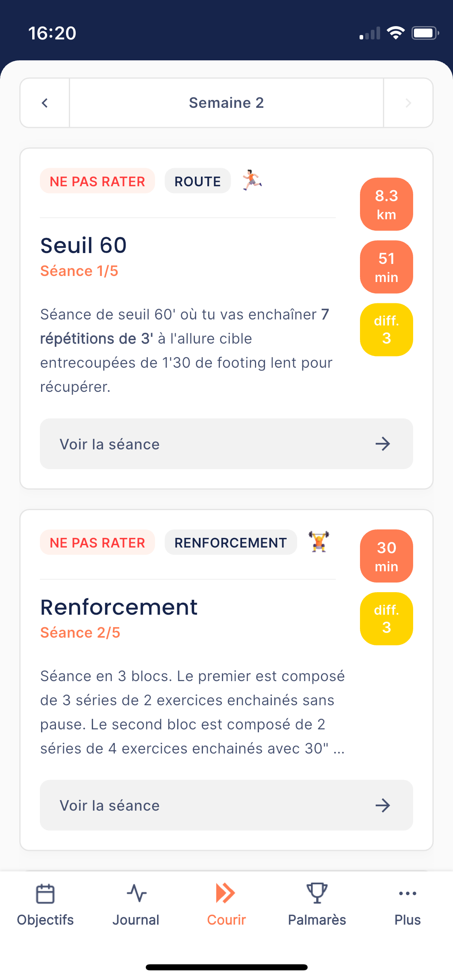Open Objectifs calendar tab
453x980 pixels.
[x=45, y=903]
